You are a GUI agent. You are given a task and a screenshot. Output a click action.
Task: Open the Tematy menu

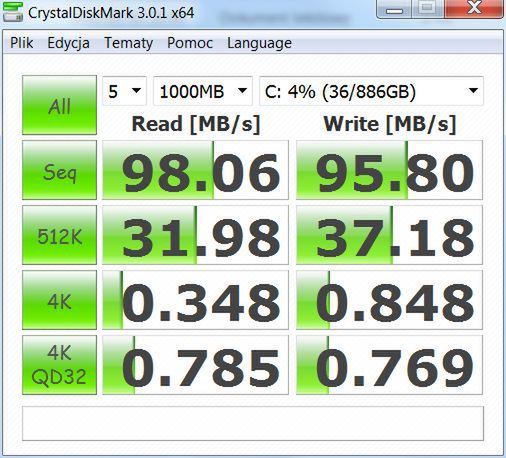(x=129, y=43)
